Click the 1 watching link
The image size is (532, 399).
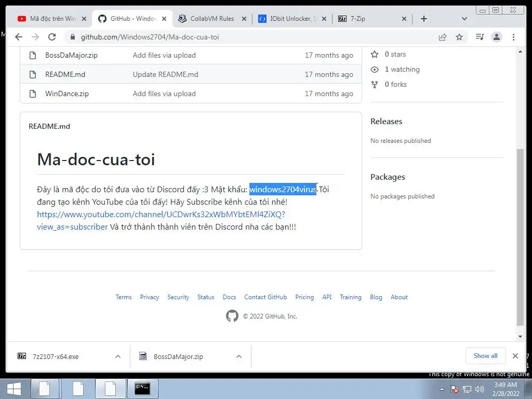[402, 69]
